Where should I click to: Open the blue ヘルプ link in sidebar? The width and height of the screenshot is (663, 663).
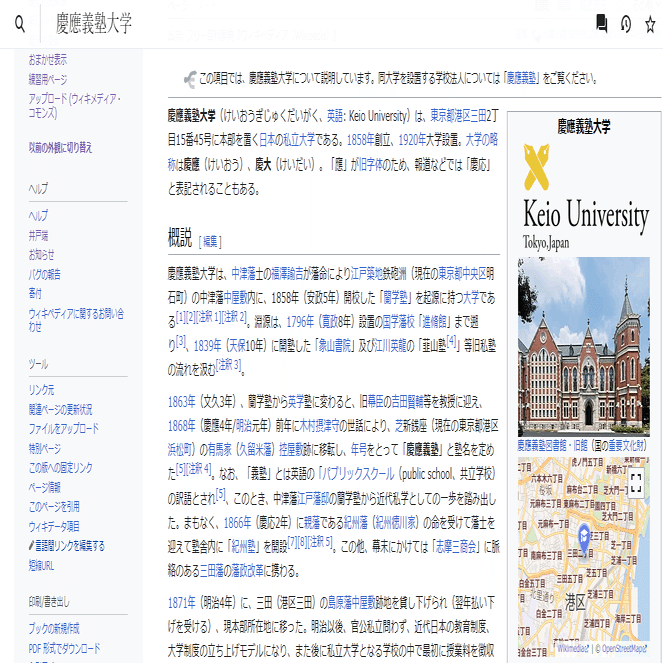38,216
